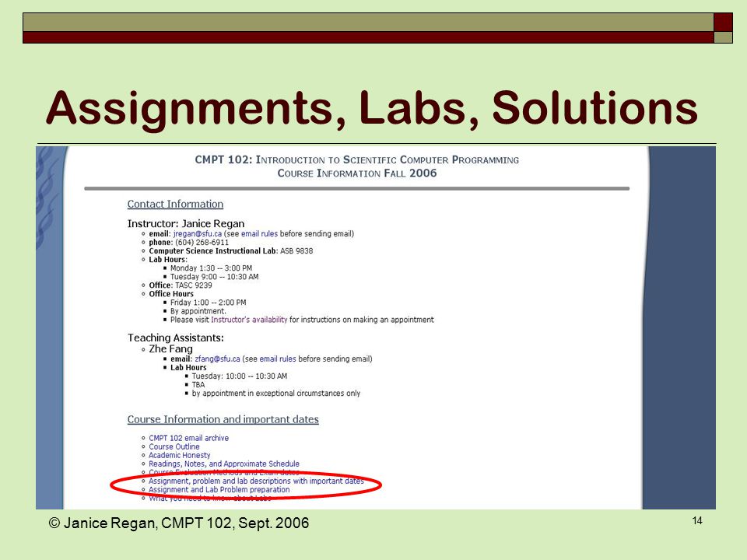
Task: Click the Tuesday: 10:00 -- 10:30 AM entry
Action: pyautogui.click(x=239, y=376)
